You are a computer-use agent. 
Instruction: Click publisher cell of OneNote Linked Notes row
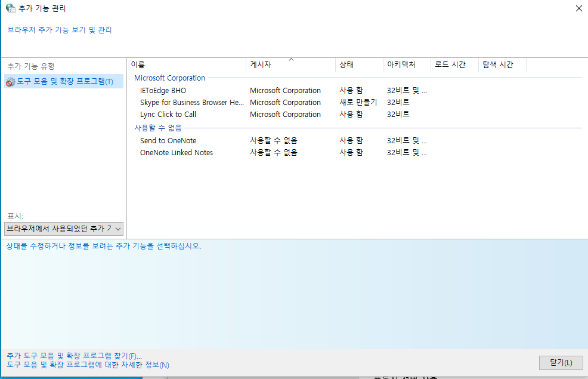pyautogui.click(x=273, y=153)
